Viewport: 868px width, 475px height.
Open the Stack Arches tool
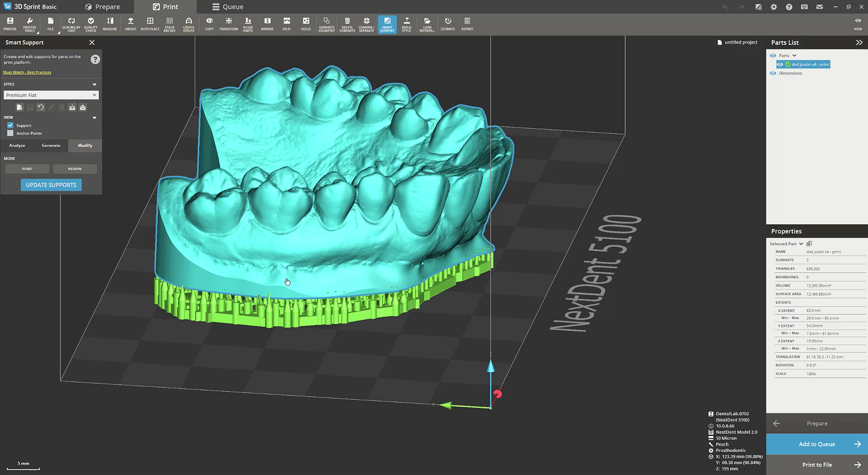[x=170, y=24]
